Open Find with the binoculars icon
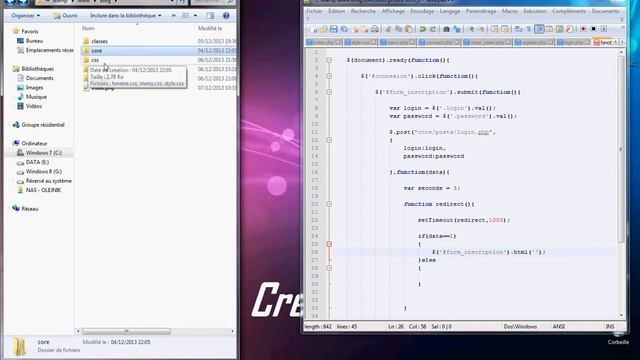 [x=446, y=29]
